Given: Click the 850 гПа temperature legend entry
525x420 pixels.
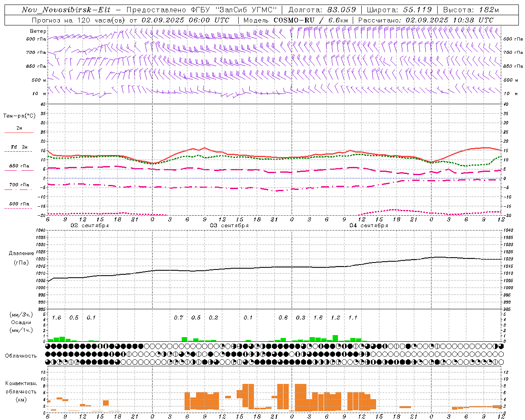Looking at the screenshot, I should (x=19, y=166).
